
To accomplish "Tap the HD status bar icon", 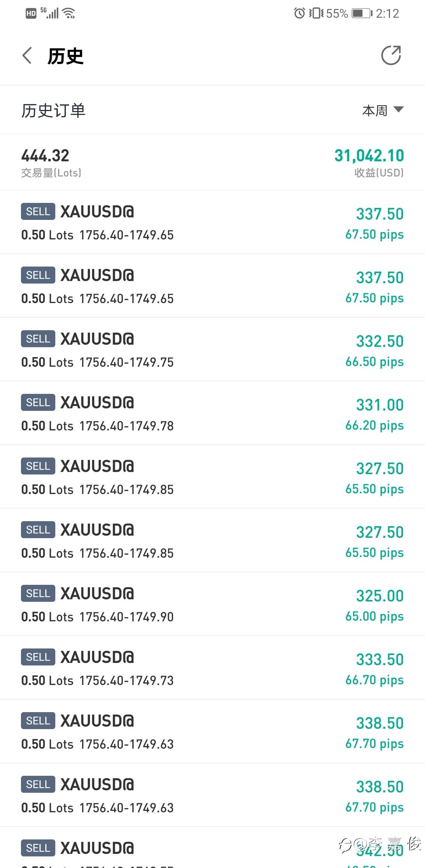I will pos(31,14).
